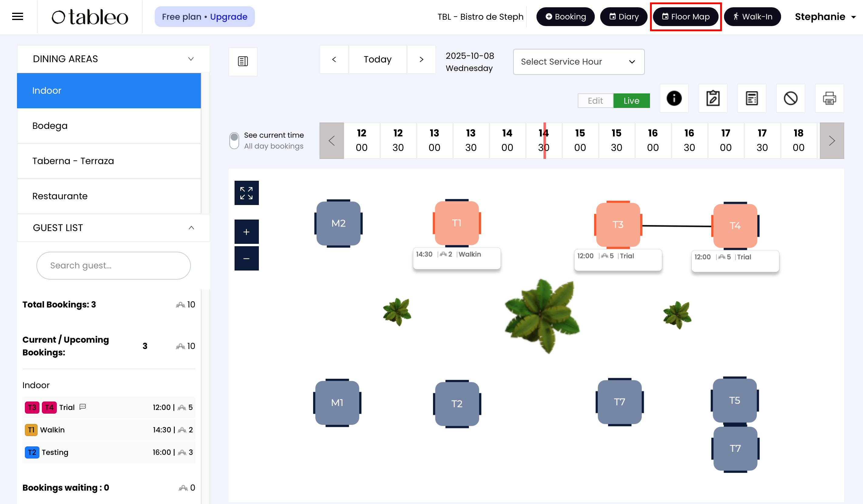Open the clipboard edit notes icon
863x504 pixels.
(713, 99)
